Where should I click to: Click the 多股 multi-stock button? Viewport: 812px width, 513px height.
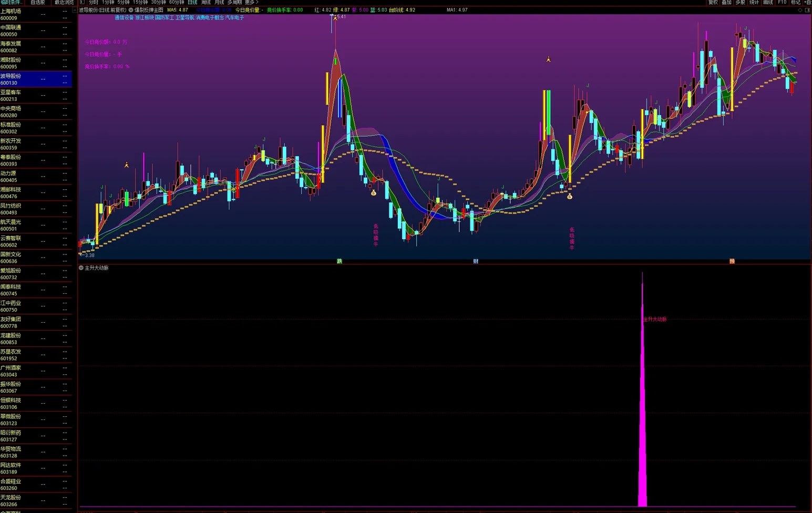(741, 3)
